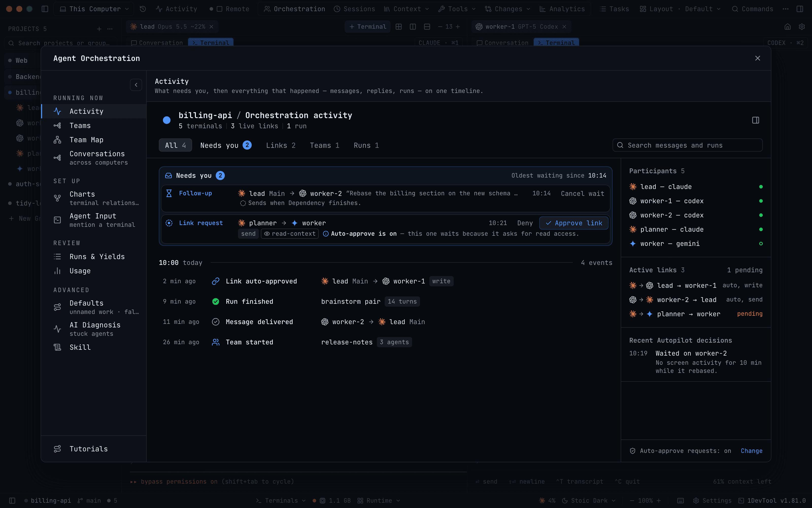Deny the planner to worker link request
Viewport: 812px width, 508px height.
(525, 223)
